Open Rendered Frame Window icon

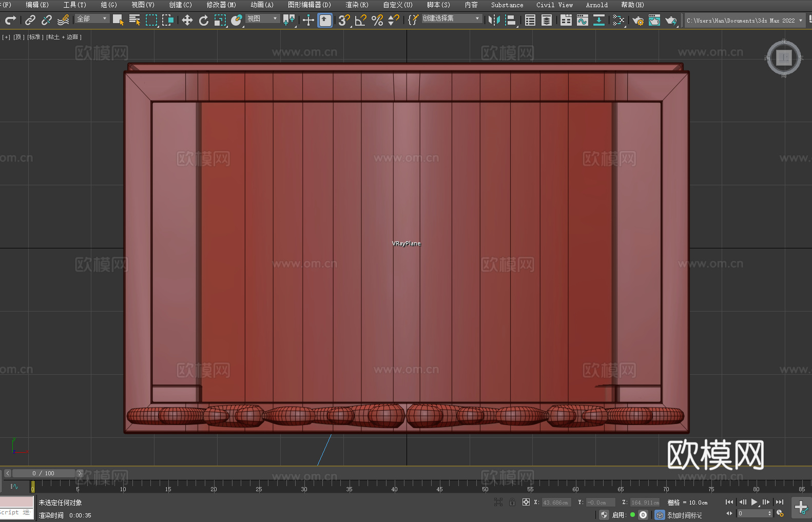click(654, 20)
